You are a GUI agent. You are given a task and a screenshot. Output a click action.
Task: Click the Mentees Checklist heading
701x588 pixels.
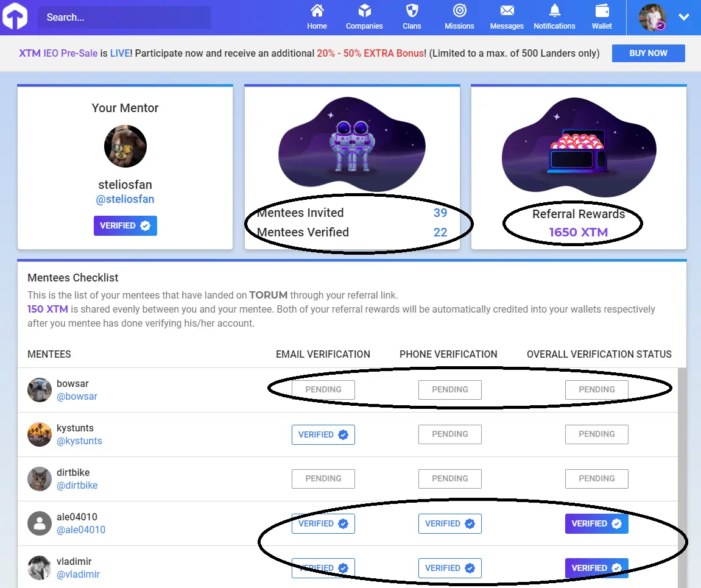click(x=73, y=278)
